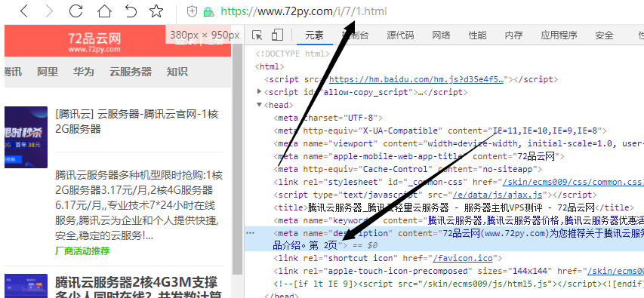Select the apple-touch-icon-precomposed link row

click(x=459, y=271)
